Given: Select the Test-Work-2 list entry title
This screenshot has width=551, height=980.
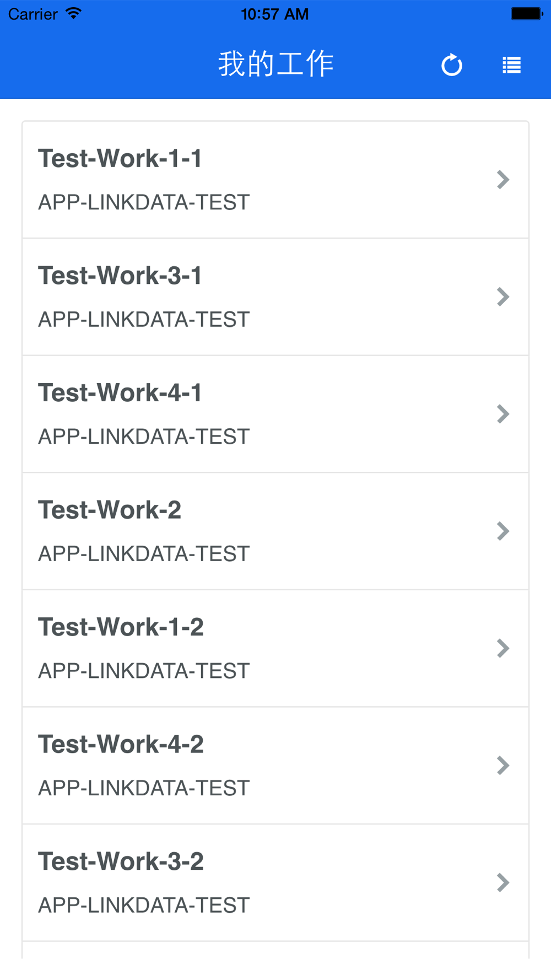Looking at the screenshot, I should tap(110, 510).
